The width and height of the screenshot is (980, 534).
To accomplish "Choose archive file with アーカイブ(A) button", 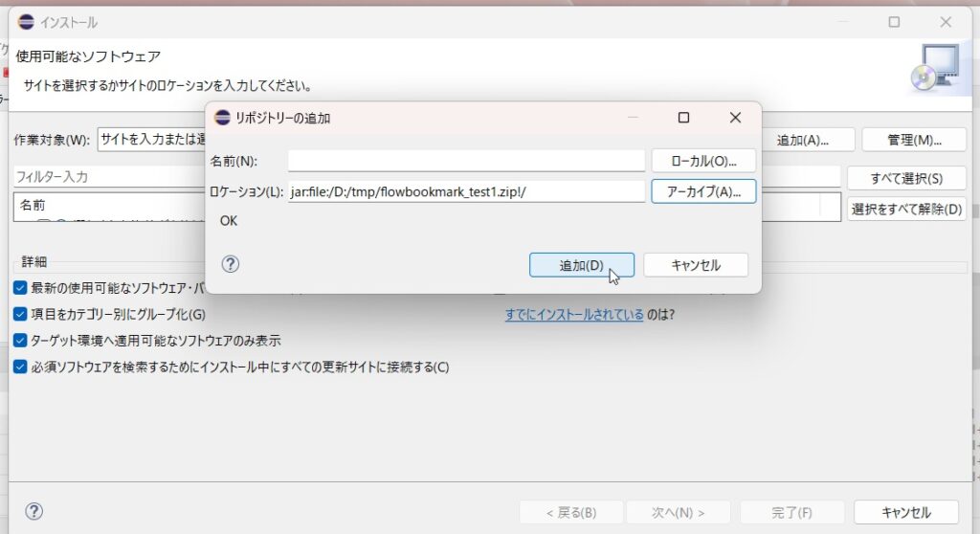I will (x=703, y=191).
